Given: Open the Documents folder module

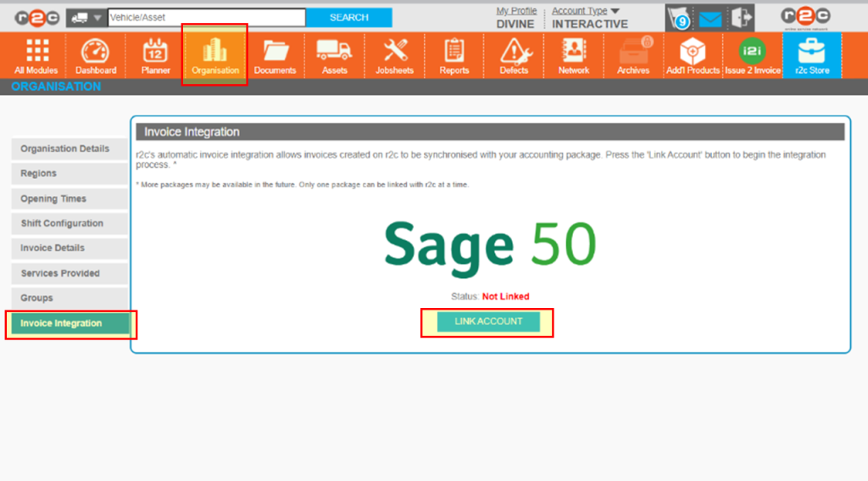Looking at the screenshot, I should (275, 55).
